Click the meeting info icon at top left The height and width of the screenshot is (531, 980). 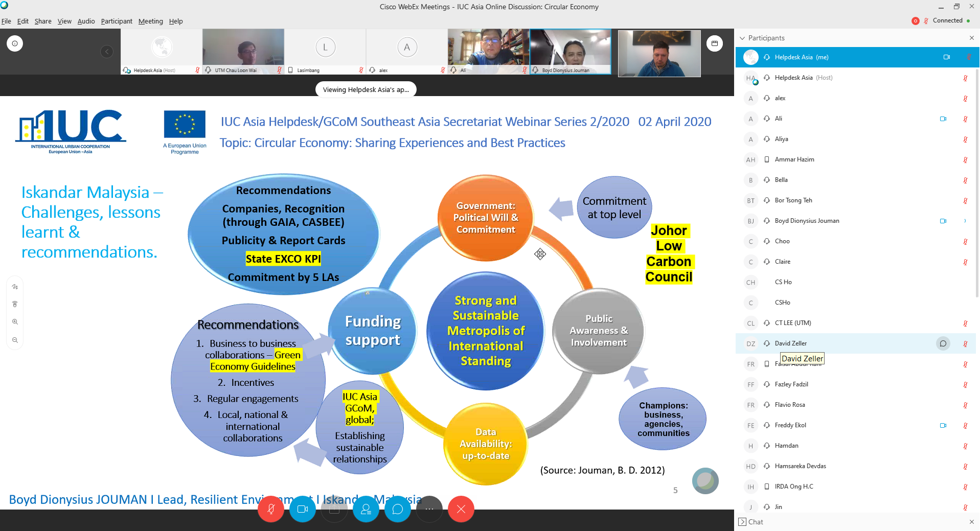(15, 43)
